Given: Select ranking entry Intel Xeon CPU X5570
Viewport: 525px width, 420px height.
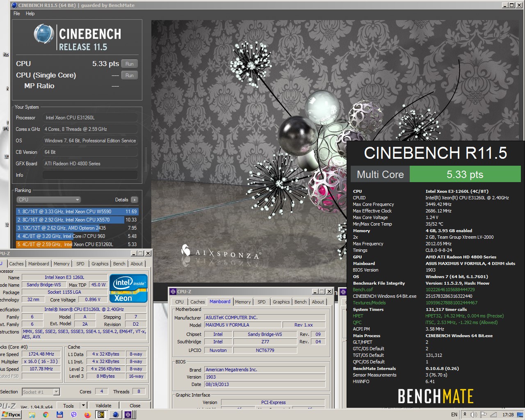Looking at the screenshot, I should click(x=77, y=220).
